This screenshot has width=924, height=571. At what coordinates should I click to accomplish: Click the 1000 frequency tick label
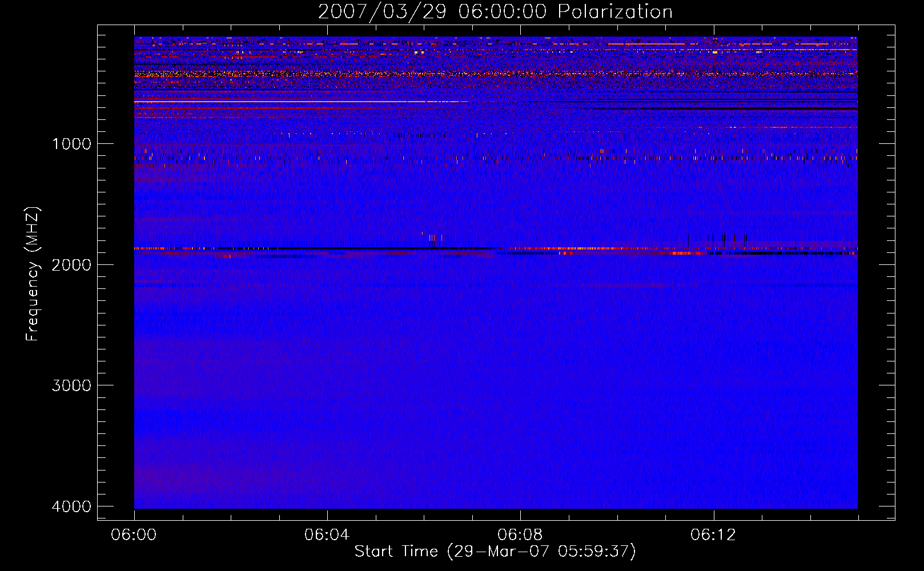click(71, 144)
